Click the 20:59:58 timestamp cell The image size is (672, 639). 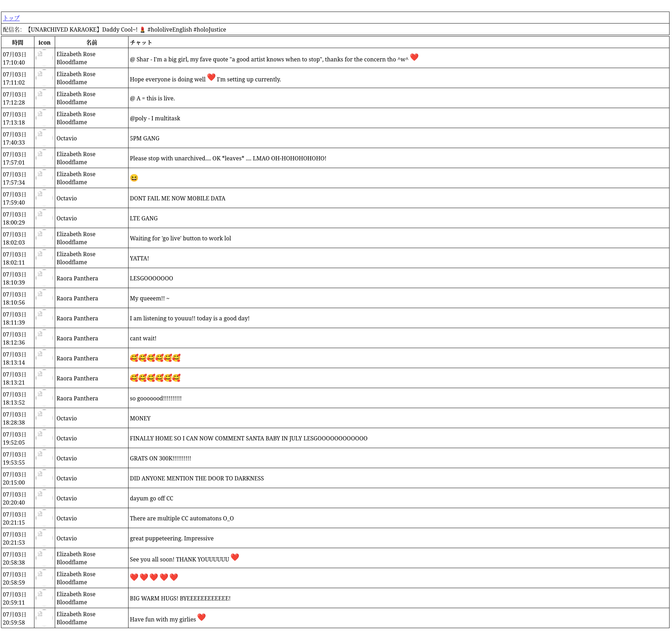tap(18, 618)
